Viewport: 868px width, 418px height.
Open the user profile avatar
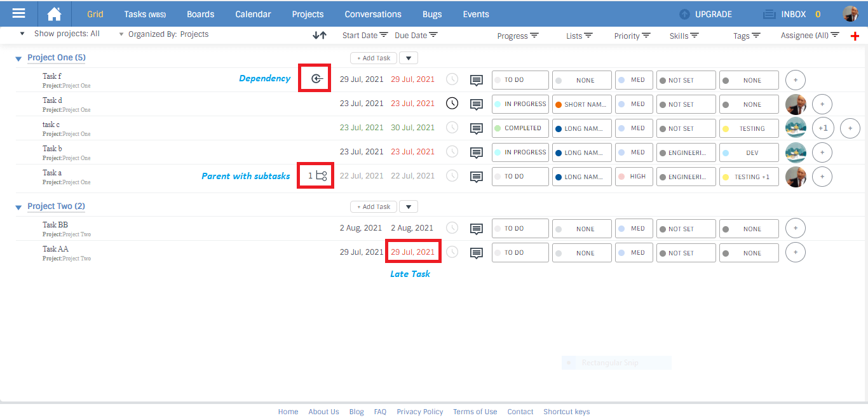(x=850, y=13)
